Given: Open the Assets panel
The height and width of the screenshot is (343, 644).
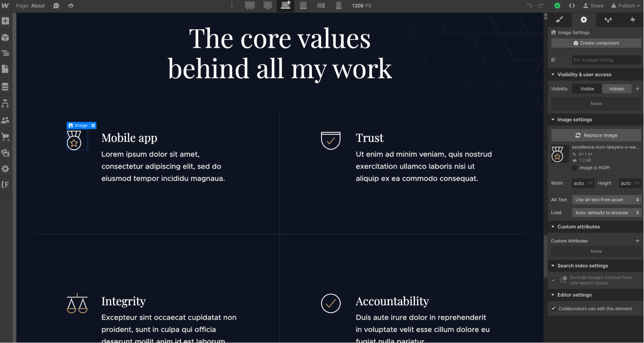Looking at the screenshot, I should tap(6, 153).
